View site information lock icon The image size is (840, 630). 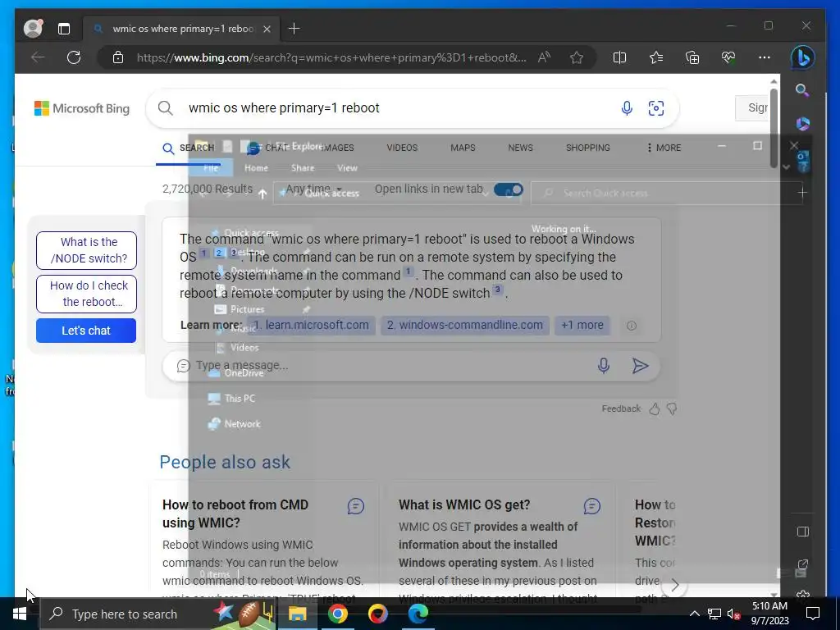(x=118, y=57)
